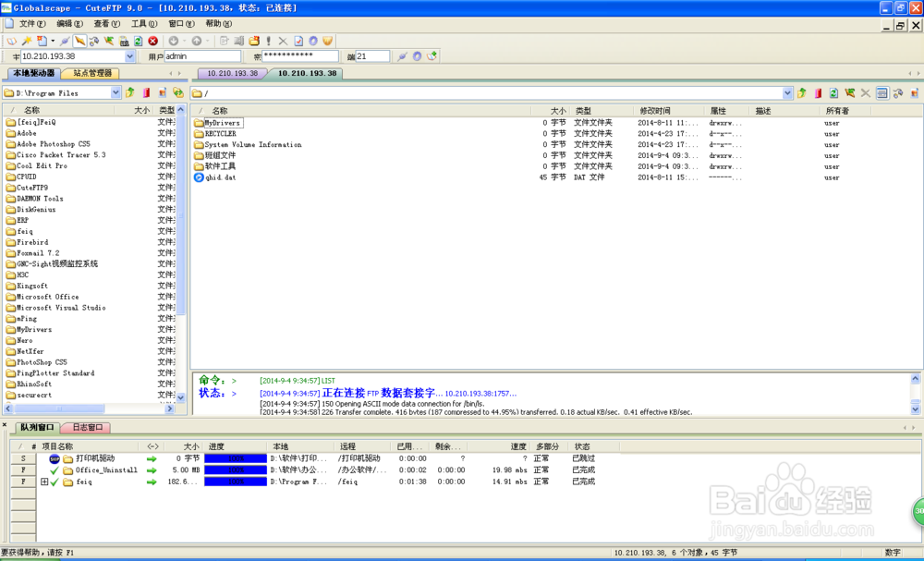Click progress bar of 打印机驱动 queue item
924x561 pixels.
tap(236, 458)
